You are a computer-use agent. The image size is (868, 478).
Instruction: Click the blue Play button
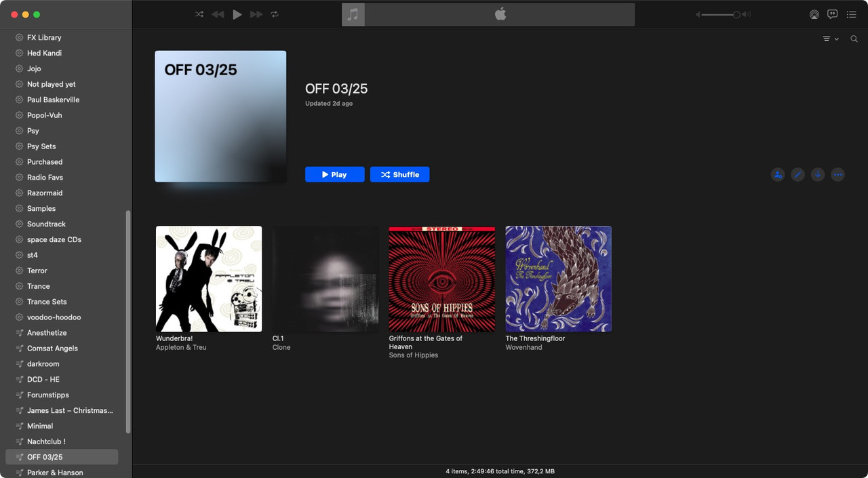point(335,174)
